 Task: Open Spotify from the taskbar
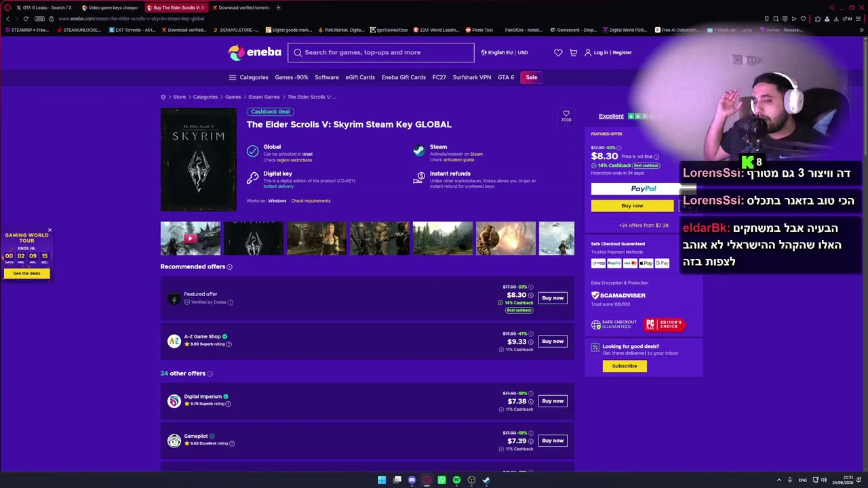[x=456, y=480]
